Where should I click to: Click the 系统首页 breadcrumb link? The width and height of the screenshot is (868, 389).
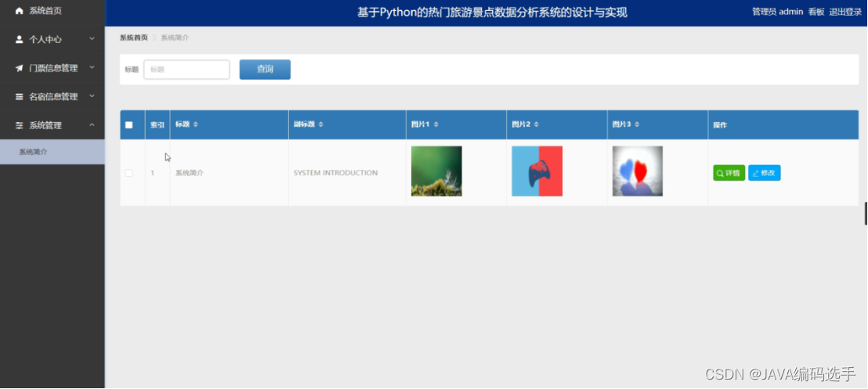pyautogui.click(x=134, y=38)
